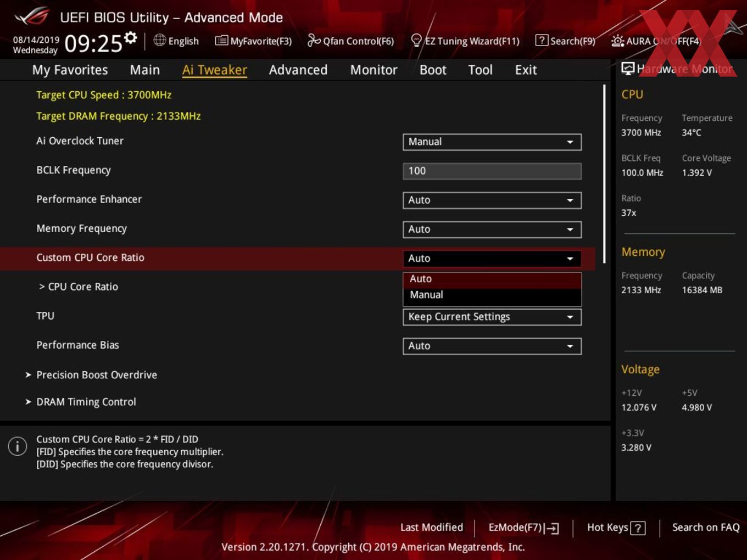Switch to the Tool tab
This screenshot has width=747, height=560.
pyautogui.click(x=480, y=70)
